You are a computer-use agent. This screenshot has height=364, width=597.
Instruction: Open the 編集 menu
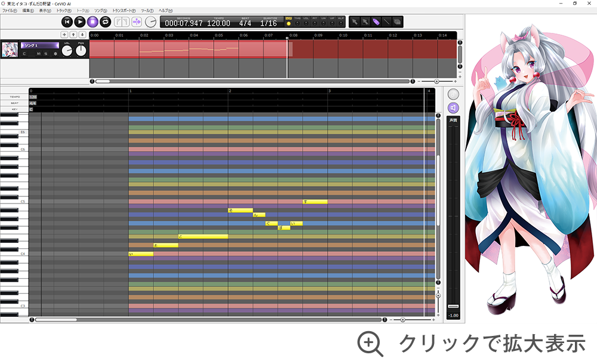tap(28, 11)
